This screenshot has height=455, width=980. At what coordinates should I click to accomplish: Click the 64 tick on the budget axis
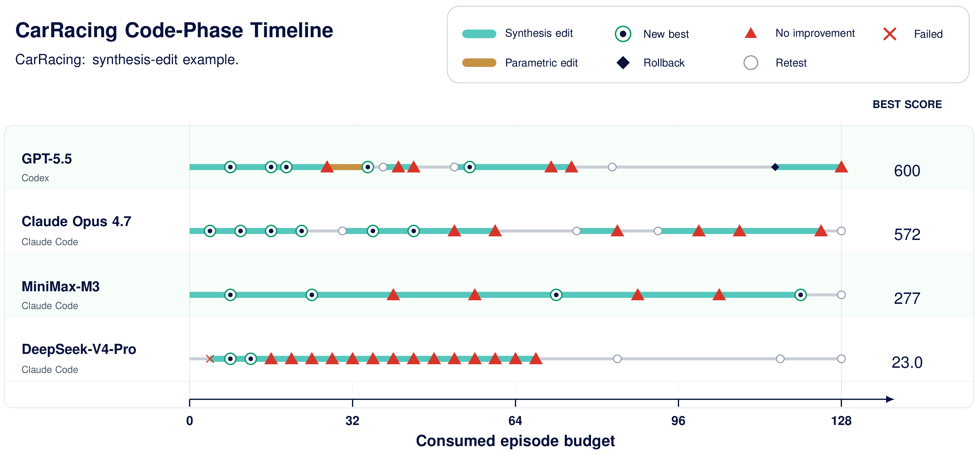[x=515, y=421]
